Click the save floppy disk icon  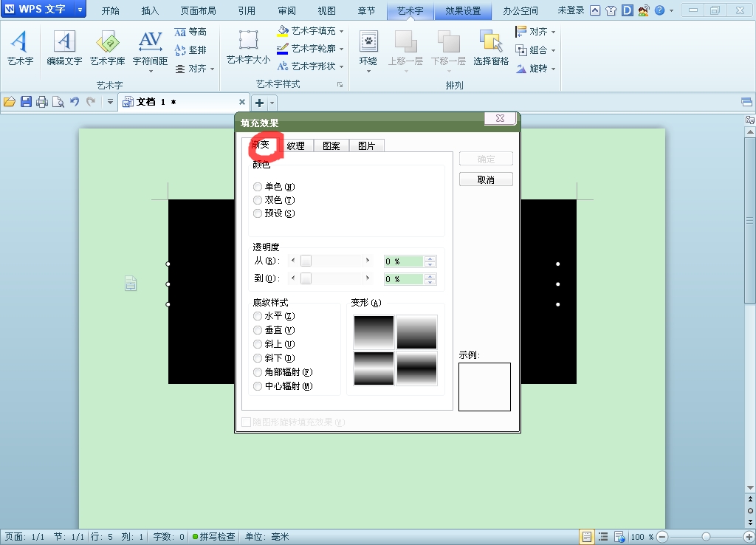(26, 102)
